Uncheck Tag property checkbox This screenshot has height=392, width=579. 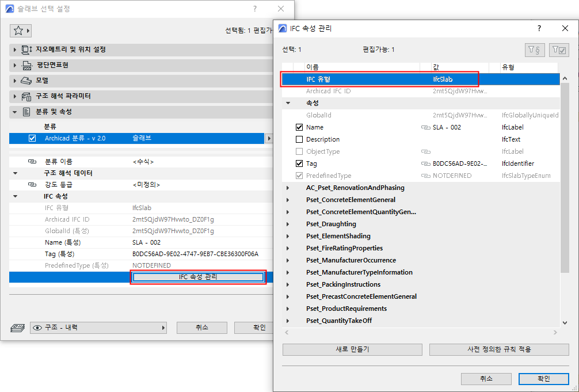click(299, 163)
